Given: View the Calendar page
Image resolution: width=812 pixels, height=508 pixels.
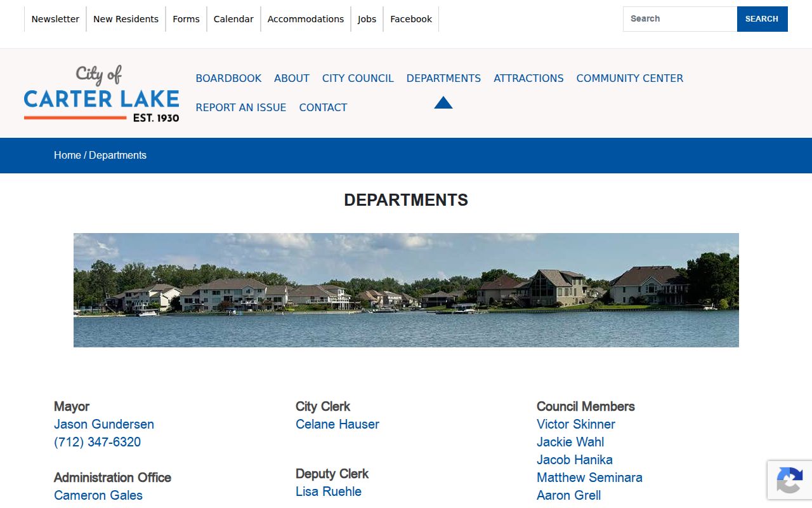Looking at the screenshot, I should coord(233,19).
